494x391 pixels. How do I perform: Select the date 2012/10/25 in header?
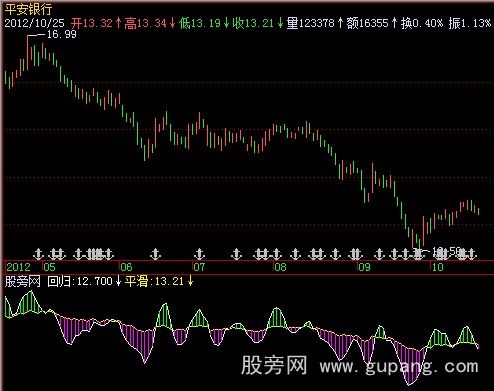click(34, 23)
